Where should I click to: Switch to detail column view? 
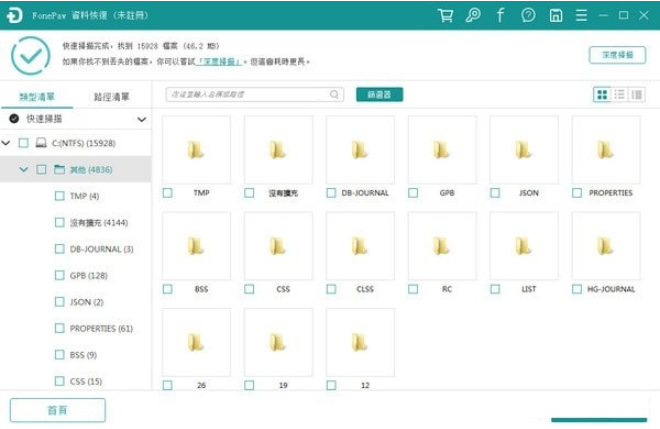tap(637, 94)
